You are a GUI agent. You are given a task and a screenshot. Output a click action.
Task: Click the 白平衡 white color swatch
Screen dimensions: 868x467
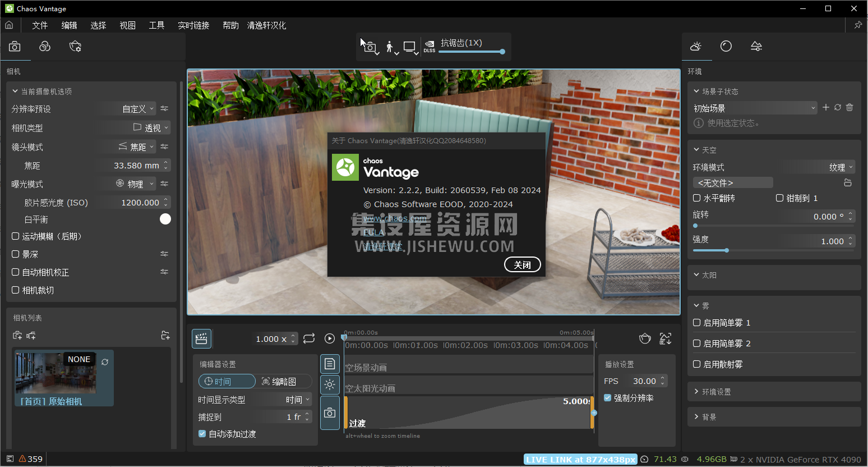(165, 219)
